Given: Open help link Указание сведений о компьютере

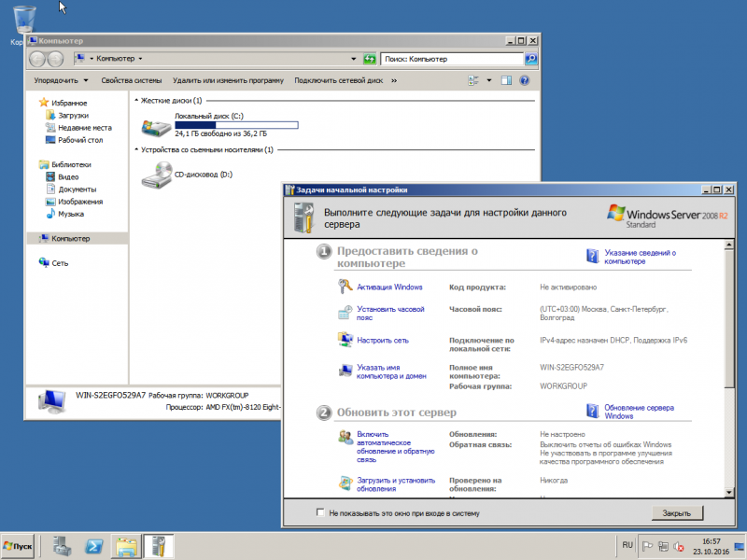Looking at the screenshot, I should click(640, 258).
